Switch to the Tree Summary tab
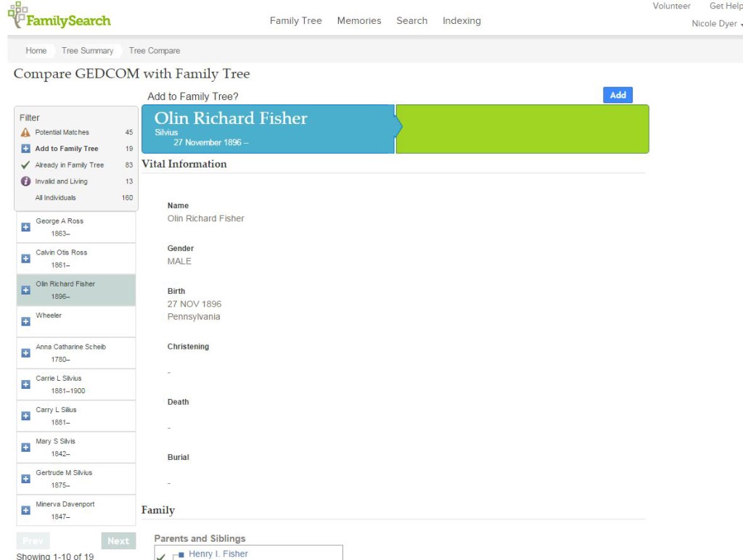Image resolution: width=743 pixels, height=560 pixels. coord(88,51)
